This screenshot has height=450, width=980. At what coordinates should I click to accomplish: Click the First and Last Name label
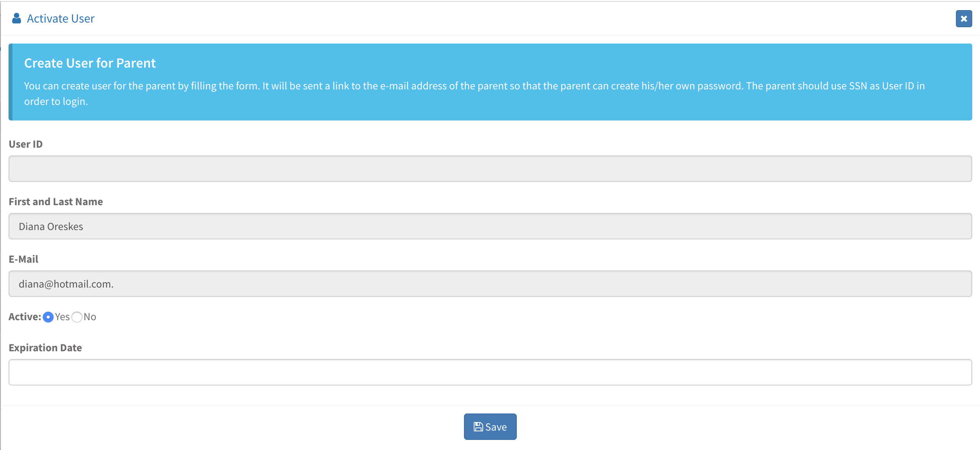tap(56, 202)
